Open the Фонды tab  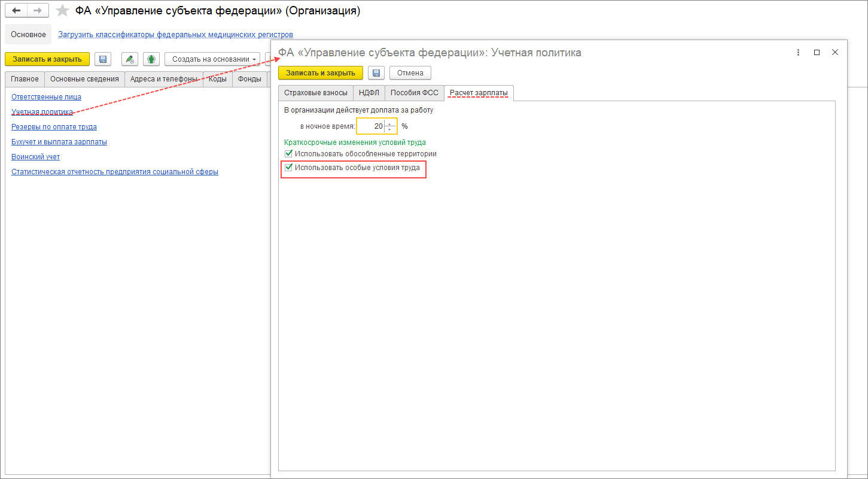coord(249,79)
